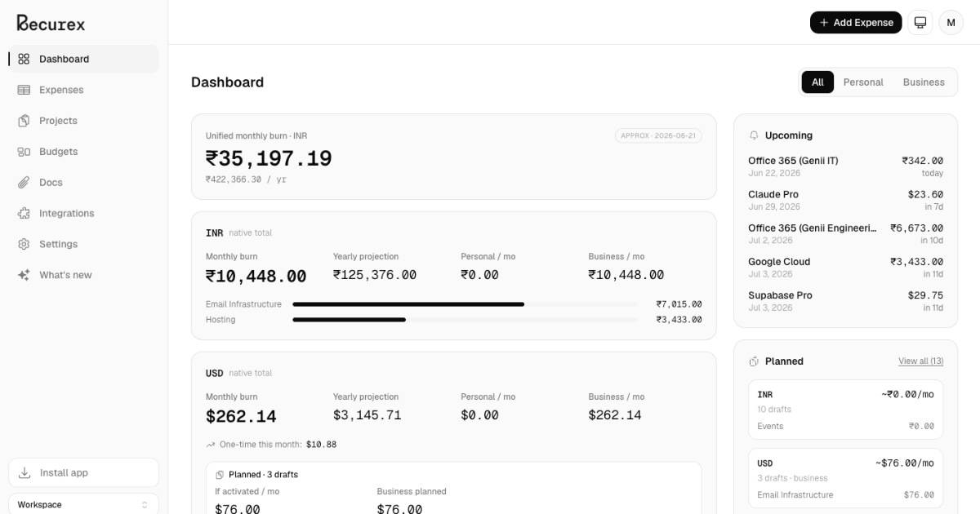Open the Workspace switcher dropdown
The width and height of the screenshot is (980, 514).
click(x=83, y=504)
